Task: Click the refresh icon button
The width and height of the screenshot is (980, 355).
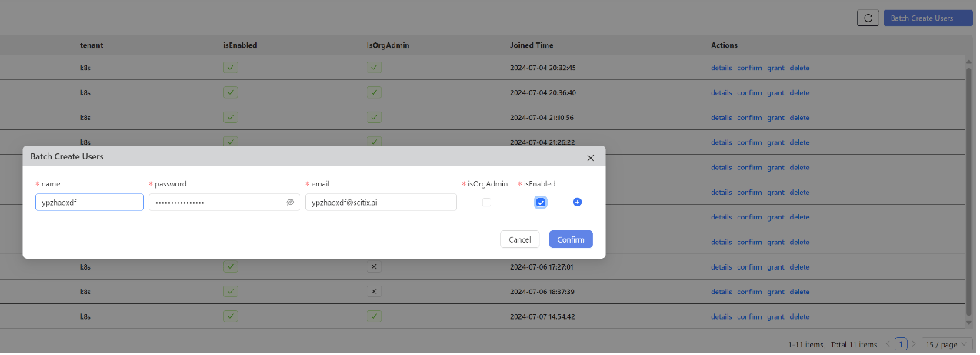Action: click(x=868, y=18)
